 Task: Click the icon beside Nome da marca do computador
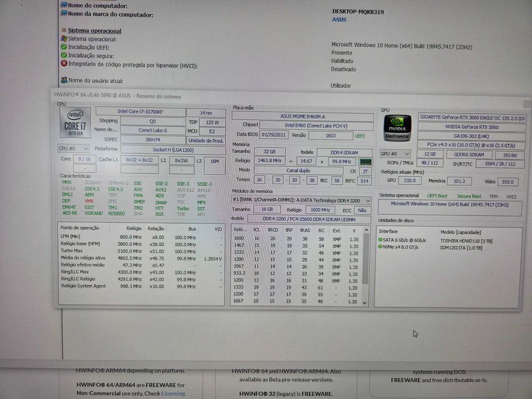pyautogui.click(x=64, y=14)
